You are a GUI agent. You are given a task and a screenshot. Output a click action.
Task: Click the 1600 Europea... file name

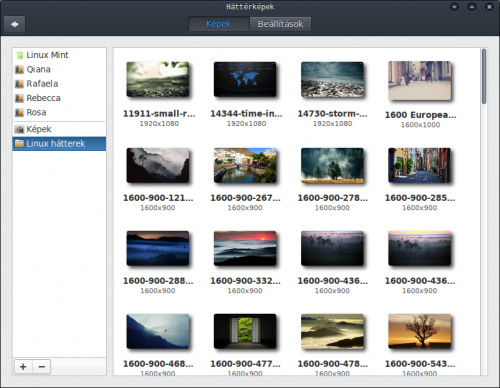point(420,115)
